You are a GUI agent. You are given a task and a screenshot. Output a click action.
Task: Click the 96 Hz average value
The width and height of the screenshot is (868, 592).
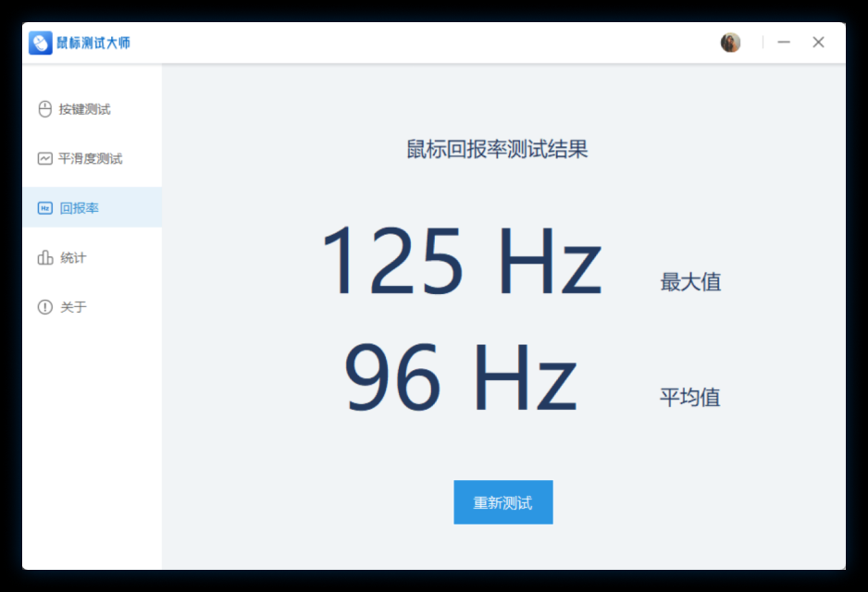tap(461, 376)
